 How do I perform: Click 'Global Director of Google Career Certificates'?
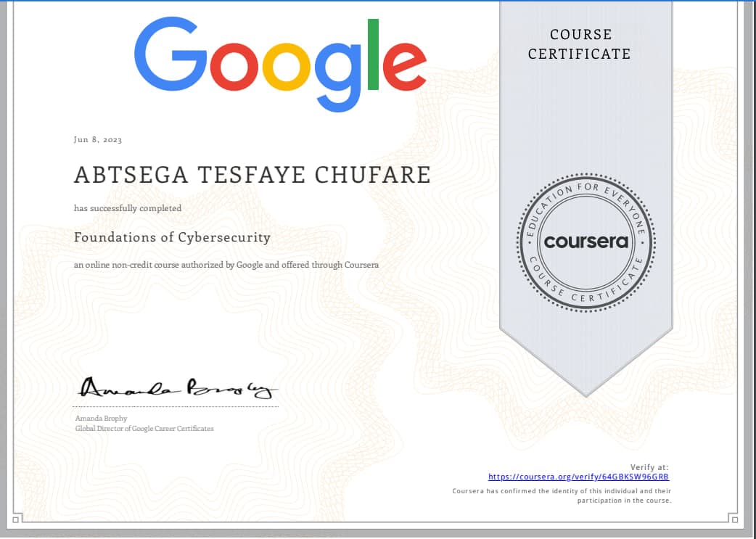[x=144, y=428]
